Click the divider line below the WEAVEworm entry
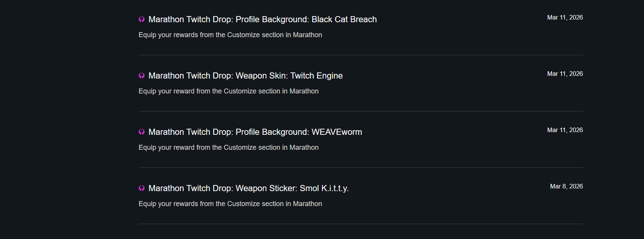Screen dimensions: 644x239 [361, 167]
